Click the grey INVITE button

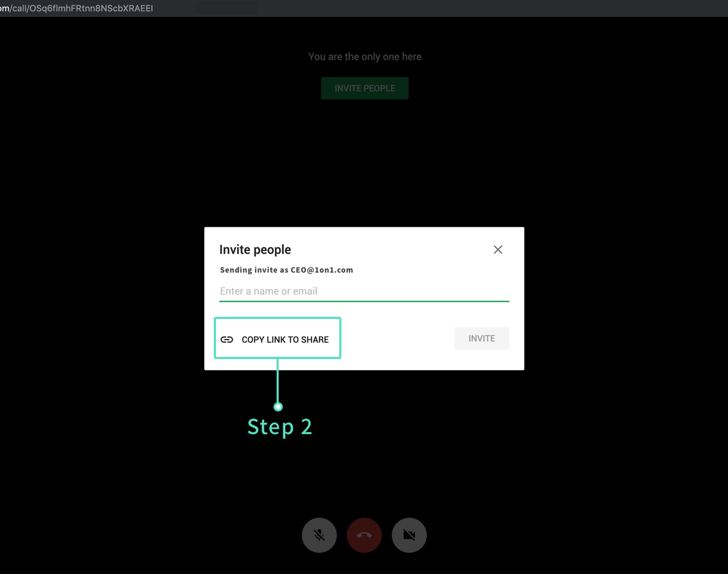[481, 338]
